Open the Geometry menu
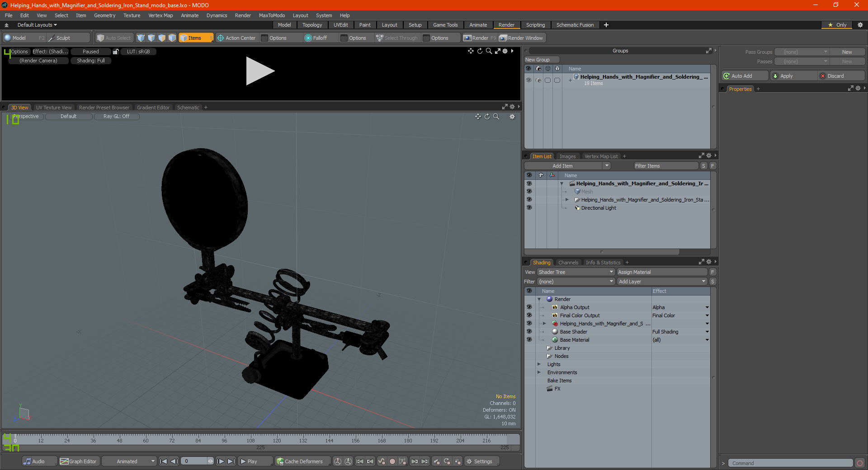 click(x=104, y=15)
